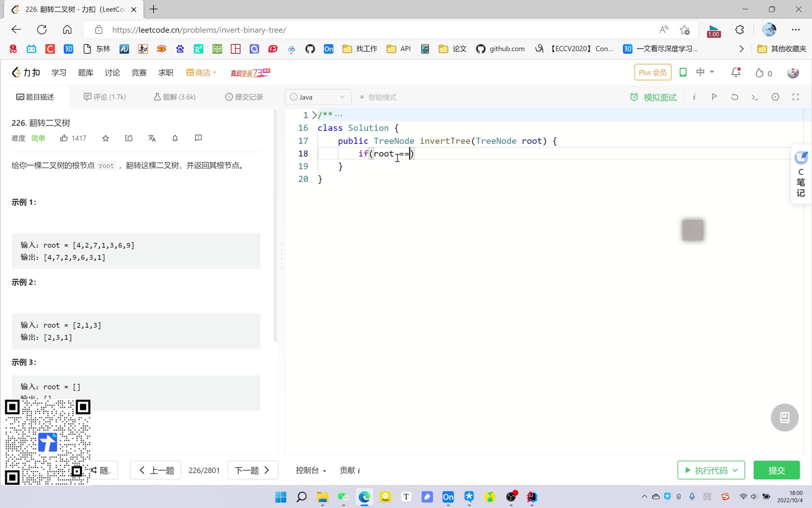Show more bookmarks chevron
The width and height of the screenshot is (812, 508).
[x=742, y=49]
